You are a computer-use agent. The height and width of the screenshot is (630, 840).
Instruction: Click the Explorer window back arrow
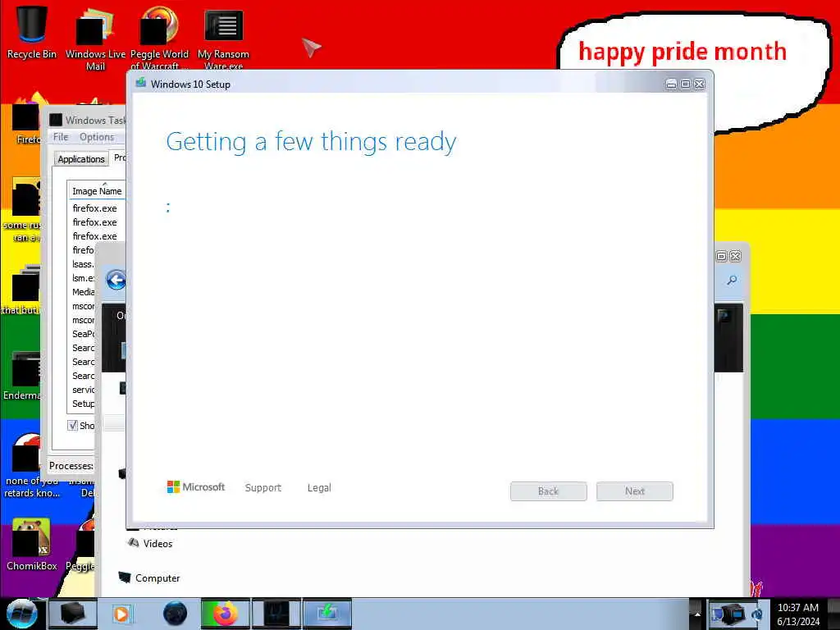tap(116, 281)
